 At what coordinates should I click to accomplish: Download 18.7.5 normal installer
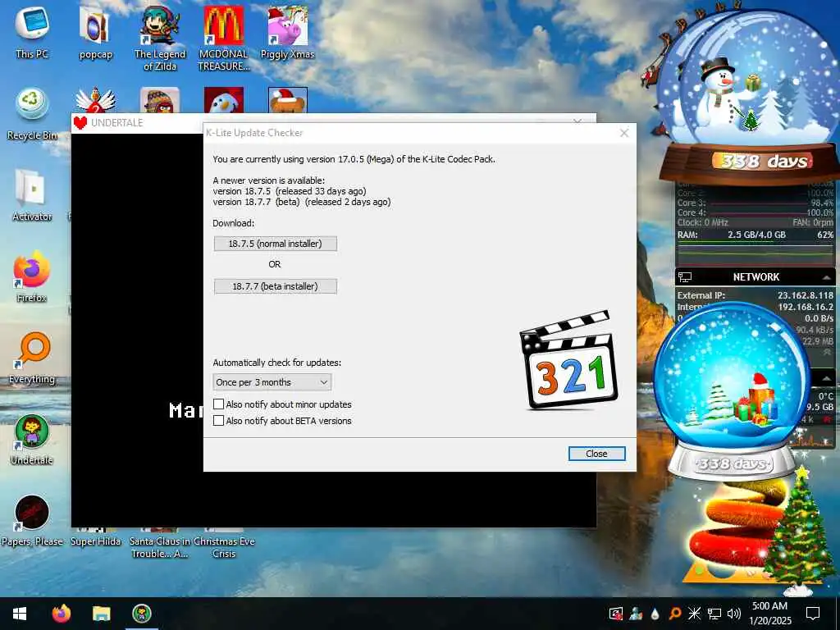click(276, 244)
